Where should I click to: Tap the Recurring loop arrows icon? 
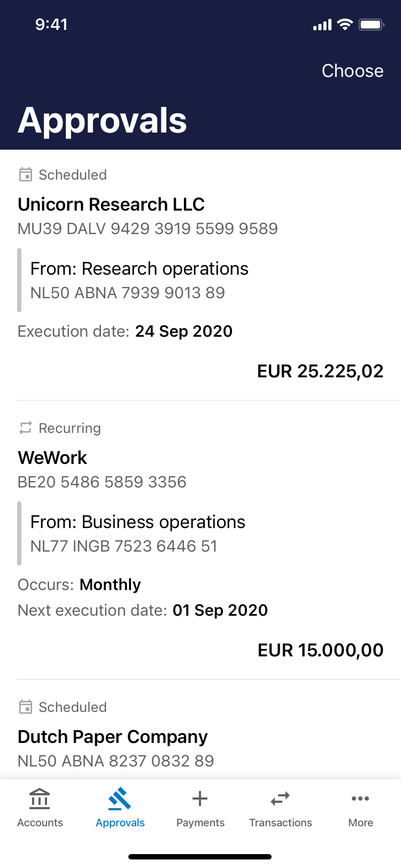pyautogui.click(x=25, y=428)
